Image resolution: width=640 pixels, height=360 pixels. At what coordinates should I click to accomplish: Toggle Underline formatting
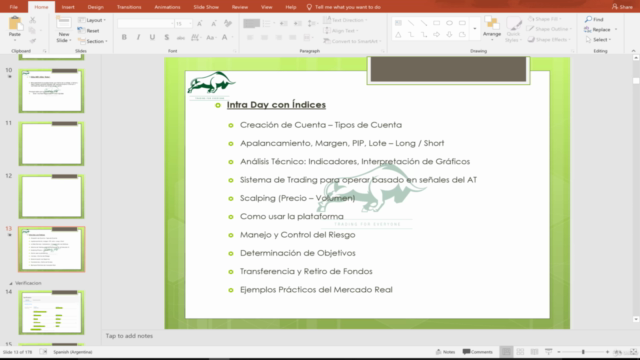(152, 37)
